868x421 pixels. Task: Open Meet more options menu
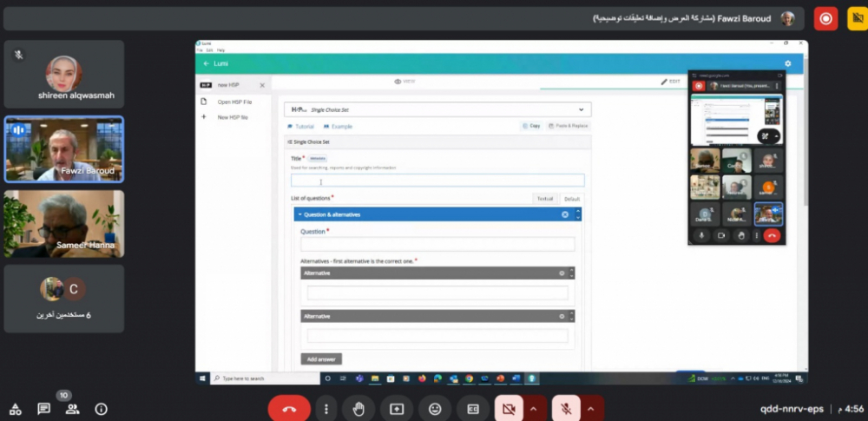pyautogui.click(x=326, y=409)
